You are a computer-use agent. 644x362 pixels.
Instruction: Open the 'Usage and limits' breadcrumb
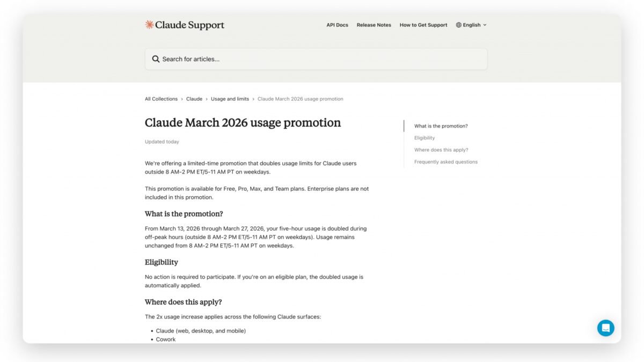230,99
